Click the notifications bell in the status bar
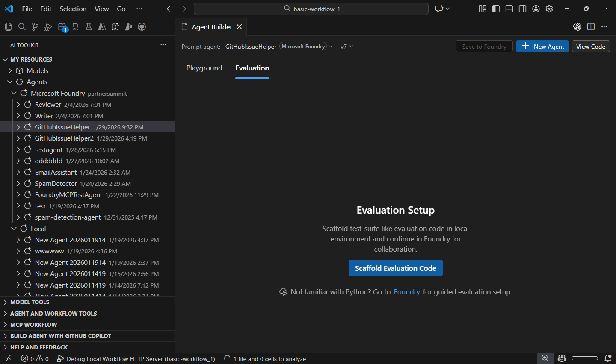 coord(607,358)
